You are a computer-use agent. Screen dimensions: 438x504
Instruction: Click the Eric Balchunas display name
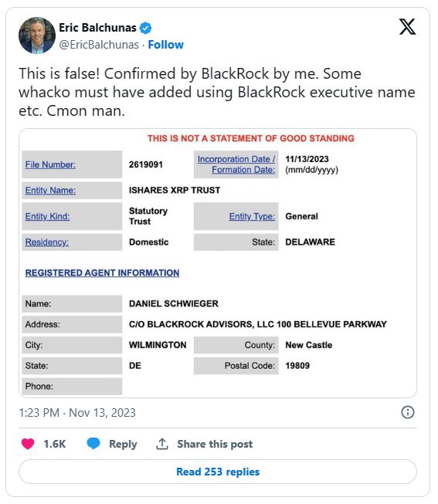coord(97,28)
